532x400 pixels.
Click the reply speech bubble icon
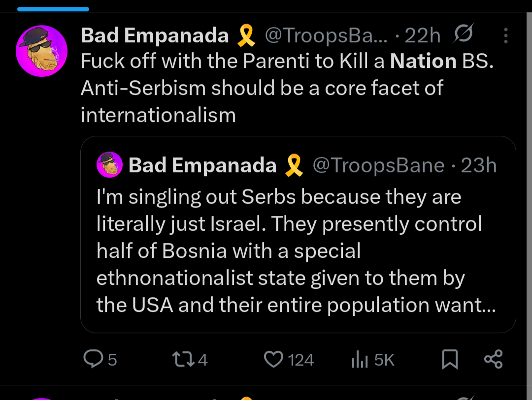[x=93, y=359]
